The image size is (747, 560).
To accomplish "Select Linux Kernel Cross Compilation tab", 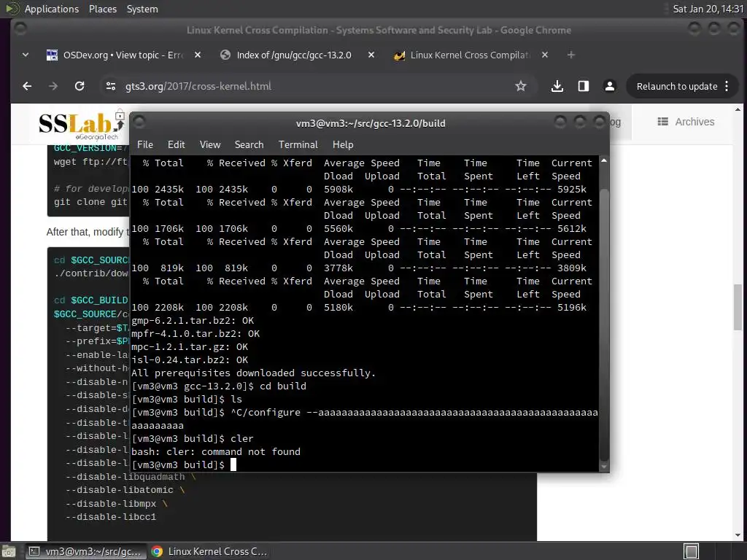I will pos(471,55).
